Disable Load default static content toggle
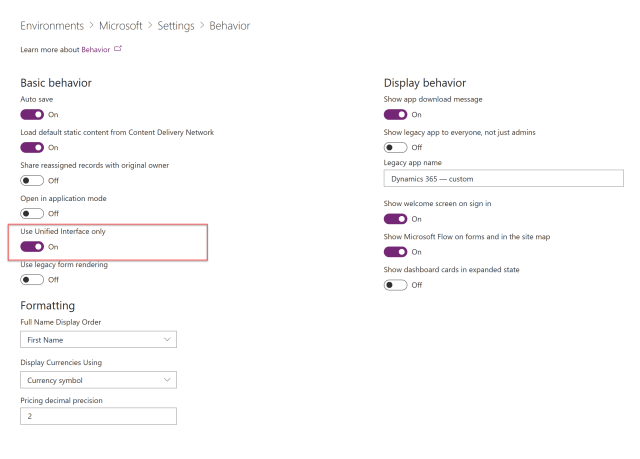Screen dimensions: 640x459 [x=32, y=147]
